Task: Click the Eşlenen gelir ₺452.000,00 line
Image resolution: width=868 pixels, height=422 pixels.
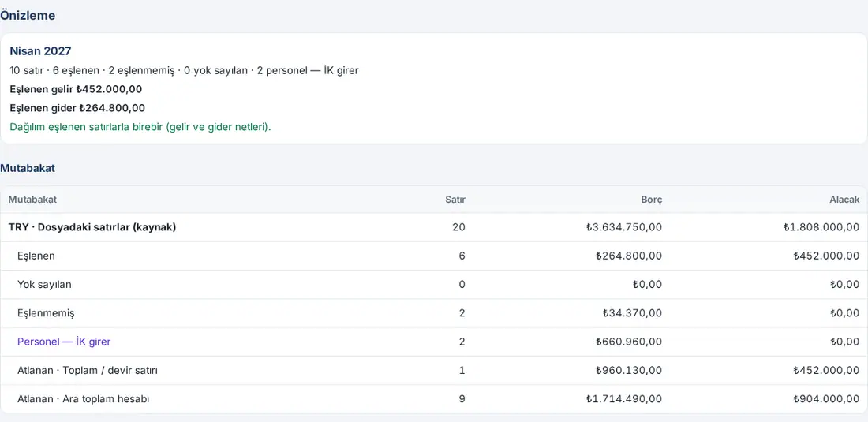Action: click(x=76, y=89)
